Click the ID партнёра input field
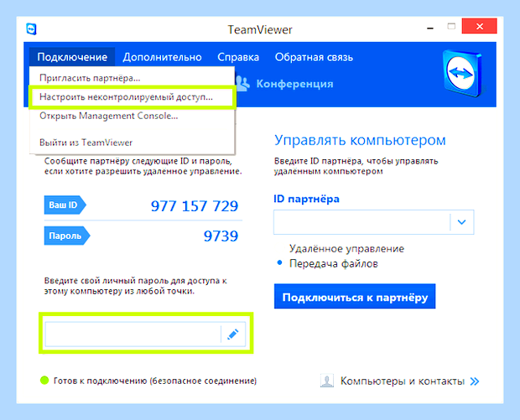 [361, 222]
